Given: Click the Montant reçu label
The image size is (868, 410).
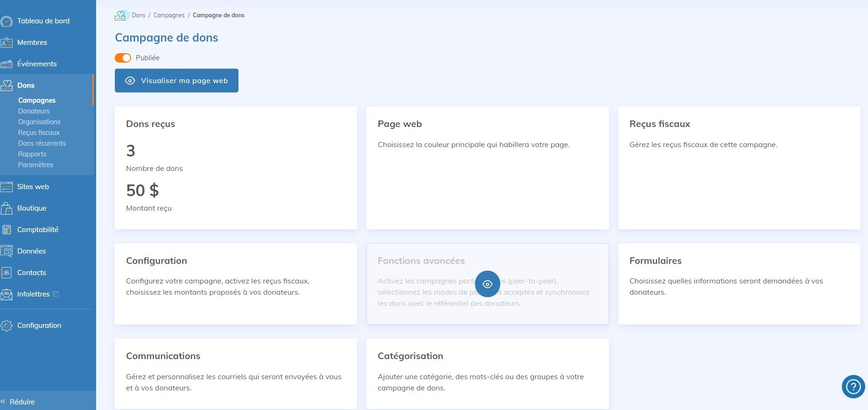Looking at the screenshot, I should pos(149,208).
